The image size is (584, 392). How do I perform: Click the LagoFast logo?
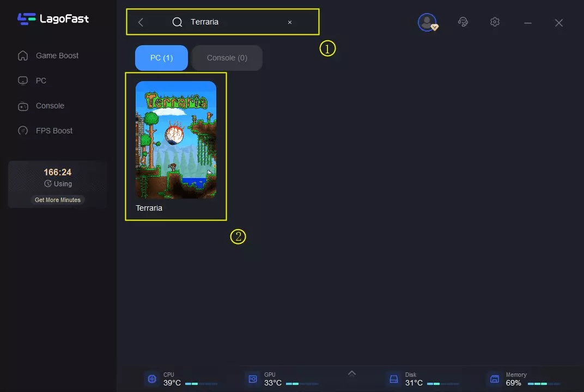(53, 19)
